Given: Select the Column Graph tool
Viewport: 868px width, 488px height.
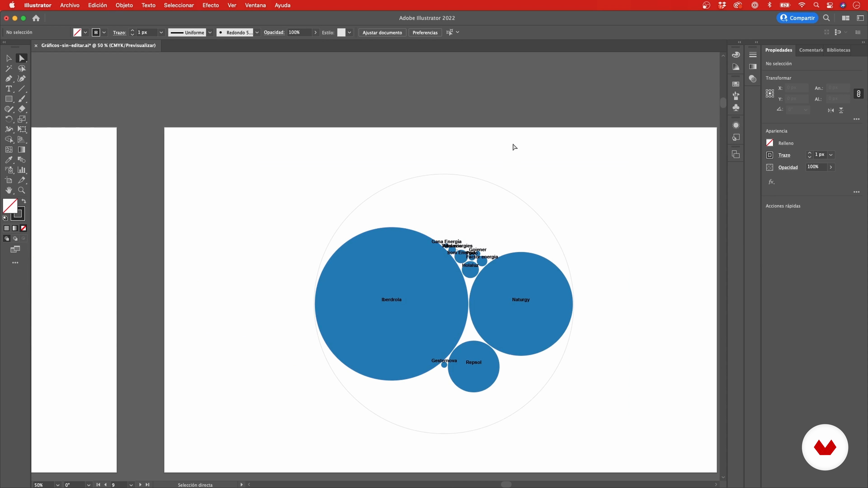Looking at the screenshot, I should pos(21,170).
